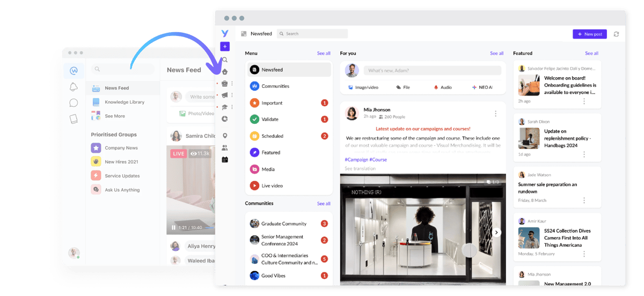
Task: Open the megaphone campaigns icon in sidebar
Action: pos(225,95)
